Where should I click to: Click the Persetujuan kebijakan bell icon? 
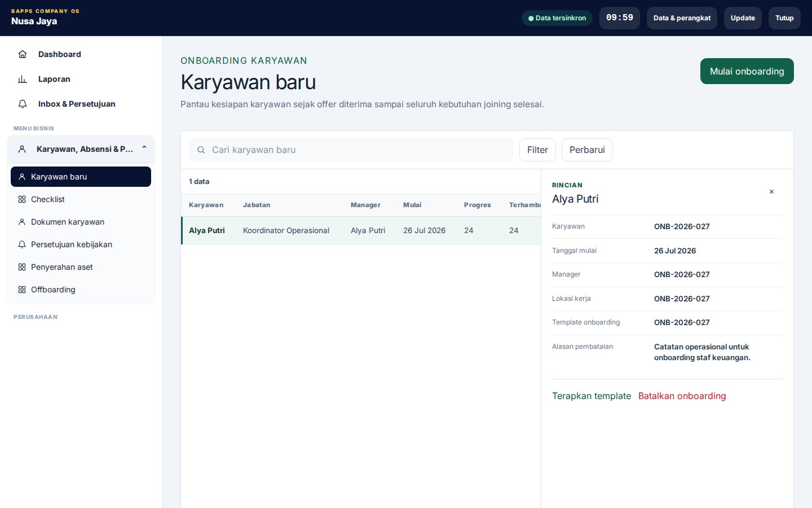tap(22, 244)
